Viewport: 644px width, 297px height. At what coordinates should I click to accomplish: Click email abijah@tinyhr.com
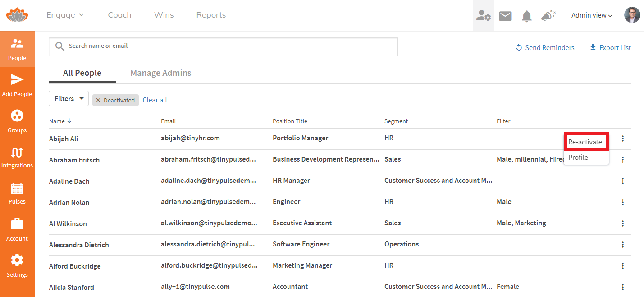[x=190, y=138]
